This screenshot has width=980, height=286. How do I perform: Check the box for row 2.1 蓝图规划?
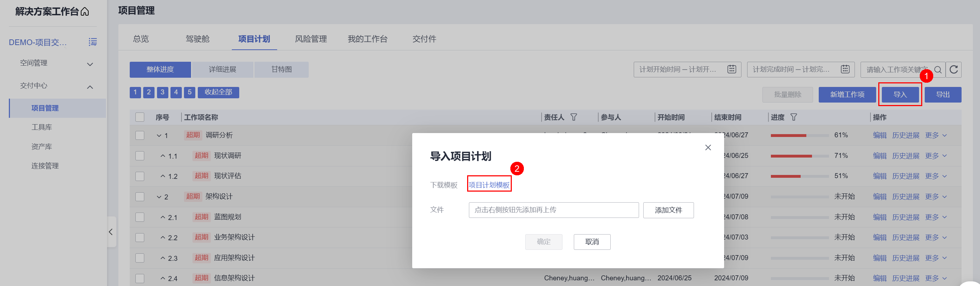click(140, 217)
